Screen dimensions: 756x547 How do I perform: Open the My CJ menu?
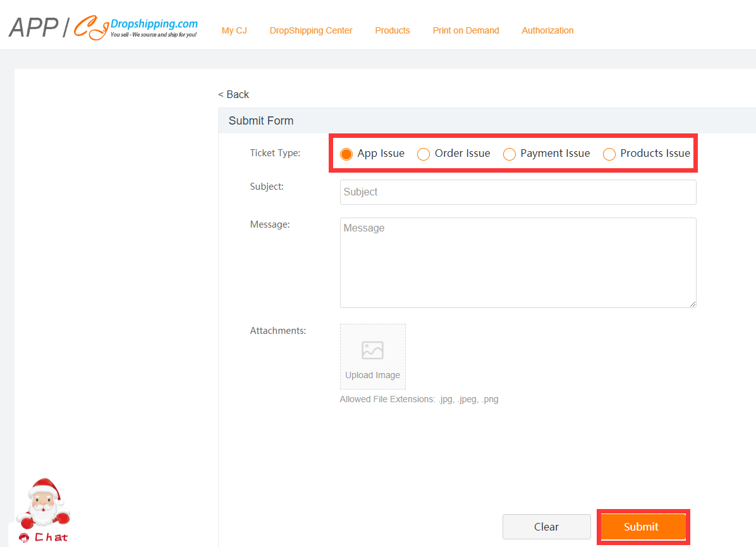(x=235, y=30)
